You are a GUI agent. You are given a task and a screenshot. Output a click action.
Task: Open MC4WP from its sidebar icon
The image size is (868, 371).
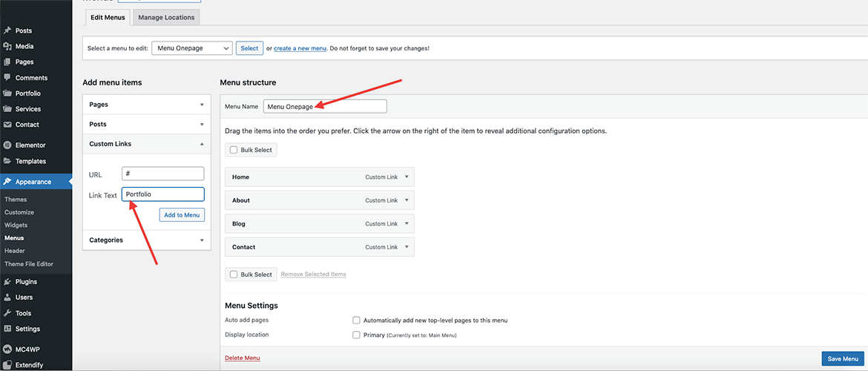(7, 349)
